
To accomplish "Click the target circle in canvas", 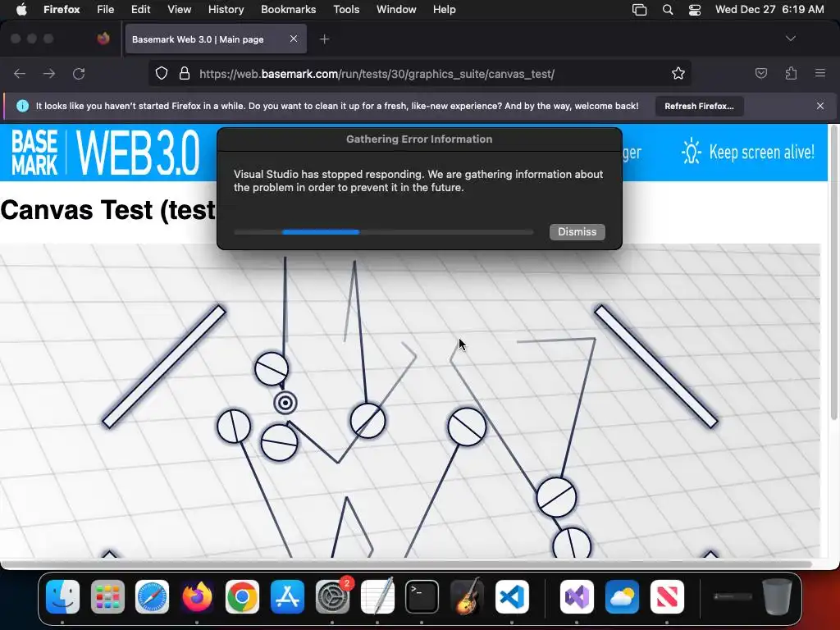I will pyautogui.click(x=285, y=403).
